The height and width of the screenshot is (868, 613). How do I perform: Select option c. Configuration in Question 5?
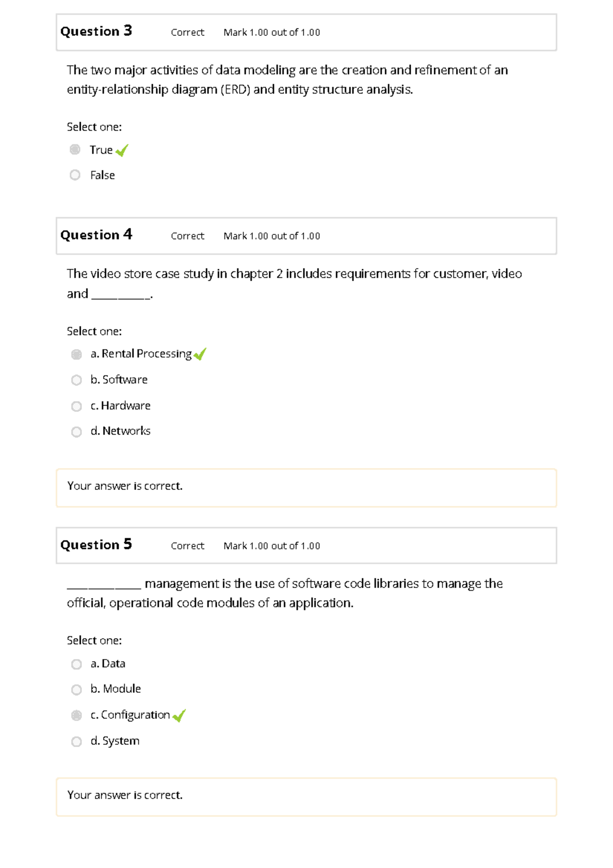pyautogui.click(x=77, y=715)
